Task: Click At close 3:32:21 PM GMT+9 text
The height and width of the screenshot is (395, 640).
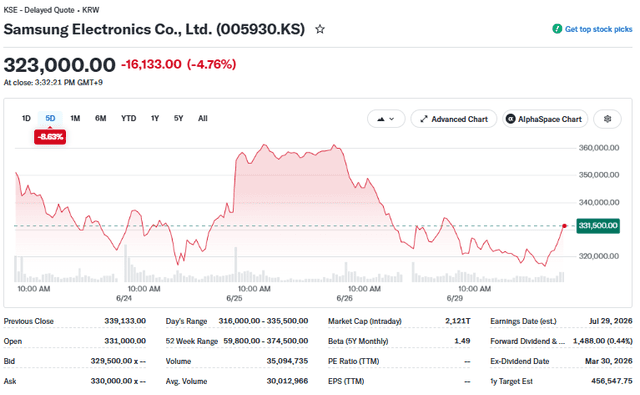Action: [x=53, y=82]
